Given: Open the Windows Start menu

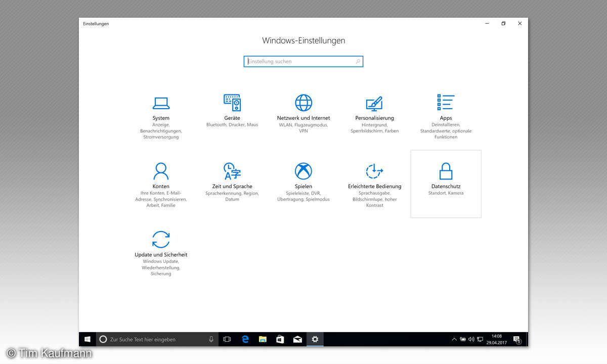Looking at the screenshot, I should click(x=87, y=339).
